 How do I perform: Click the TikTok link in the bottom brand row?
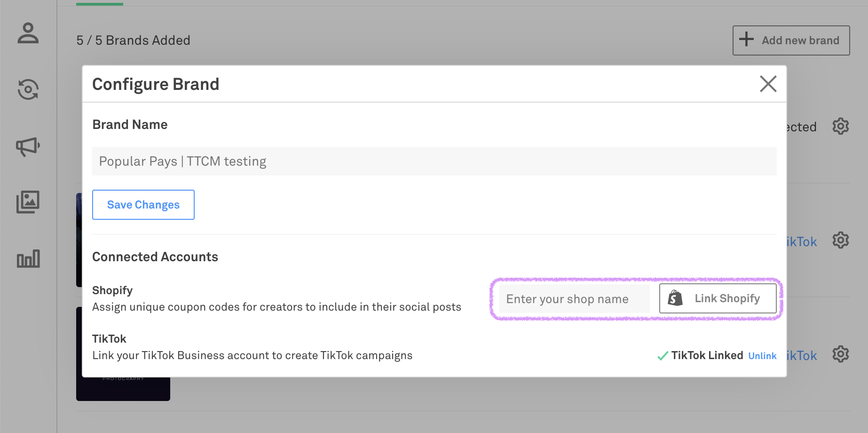click(x=802, y=356)
